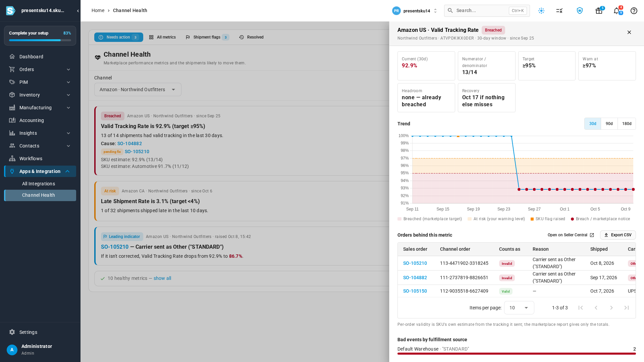Image resolution: width=644 pixels, height=362 pixels.
Task: Open the help question mark icon
Action: pyautogui.click(x=634, y=11)
